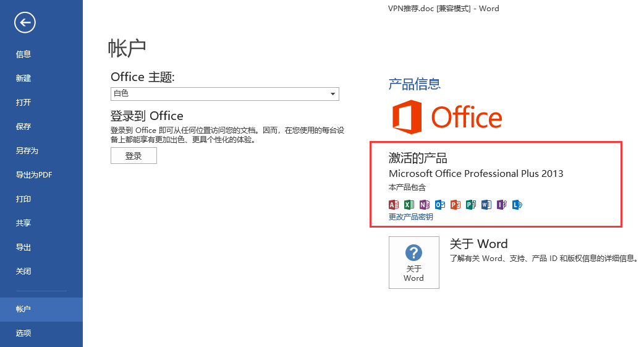The height and width of the screenshot is (347, 644).
Task: Click the OneNote product icon
Action: tap(425, 204)
